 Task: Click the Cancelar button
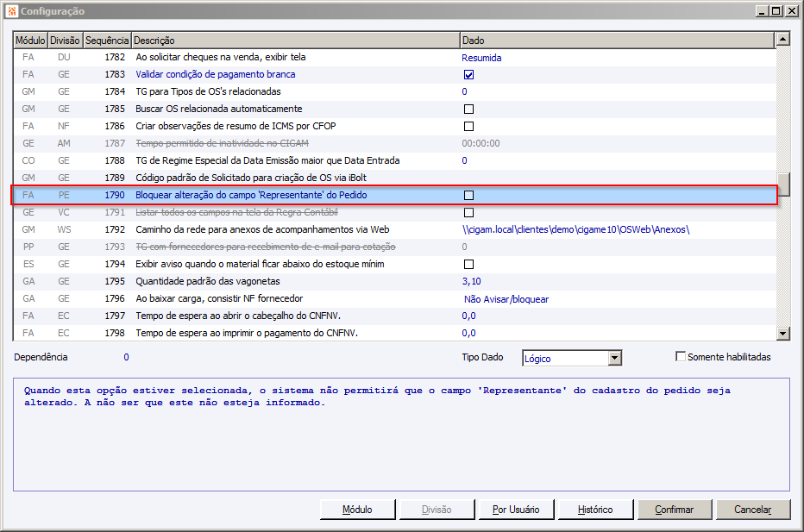(753, 510)
